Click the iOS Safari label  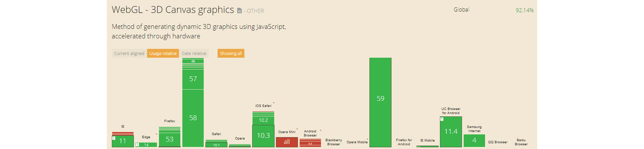(263, 106)
